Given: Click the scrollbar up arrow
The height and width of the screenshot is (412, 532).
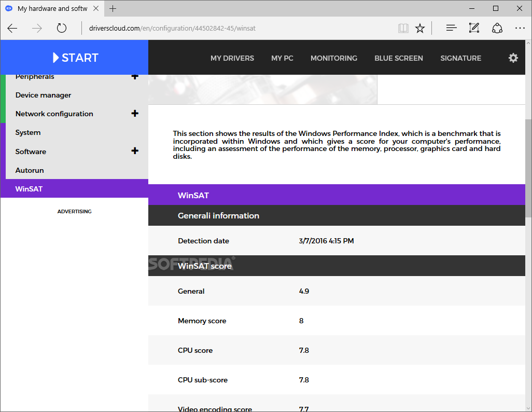Looking at the screenshot, I should [x=528, y=43].
